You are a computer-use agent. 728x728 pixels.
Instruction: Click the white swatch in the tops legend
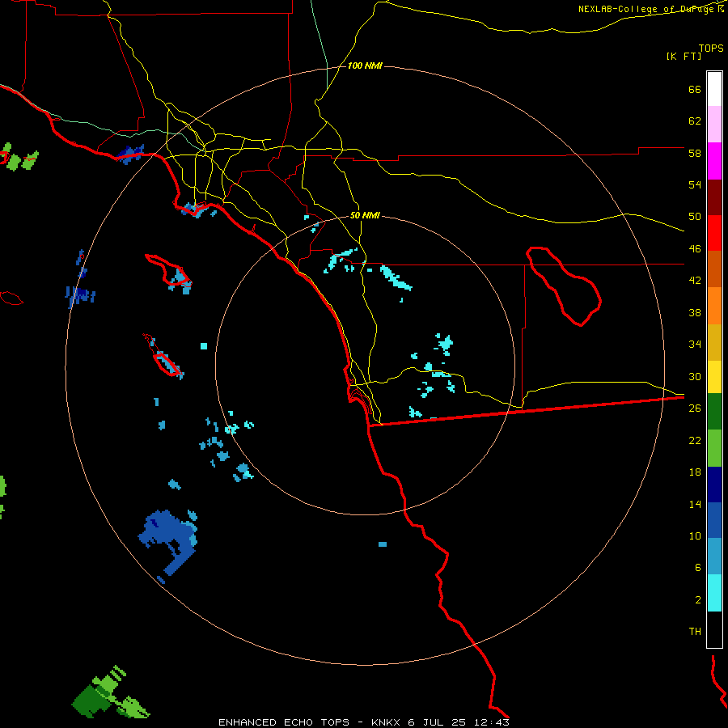point(714,89)
